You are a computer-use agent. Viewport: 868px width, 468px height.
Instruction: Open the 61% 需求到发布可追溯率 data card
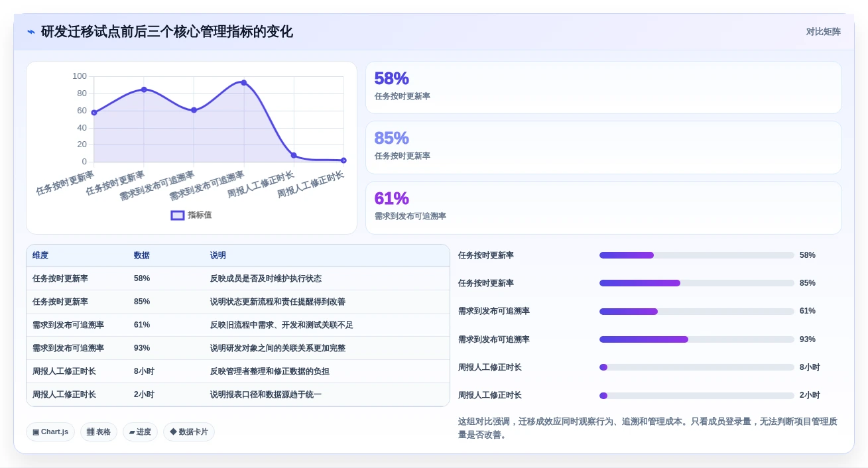pyautogui.click(x=603, y=207)
